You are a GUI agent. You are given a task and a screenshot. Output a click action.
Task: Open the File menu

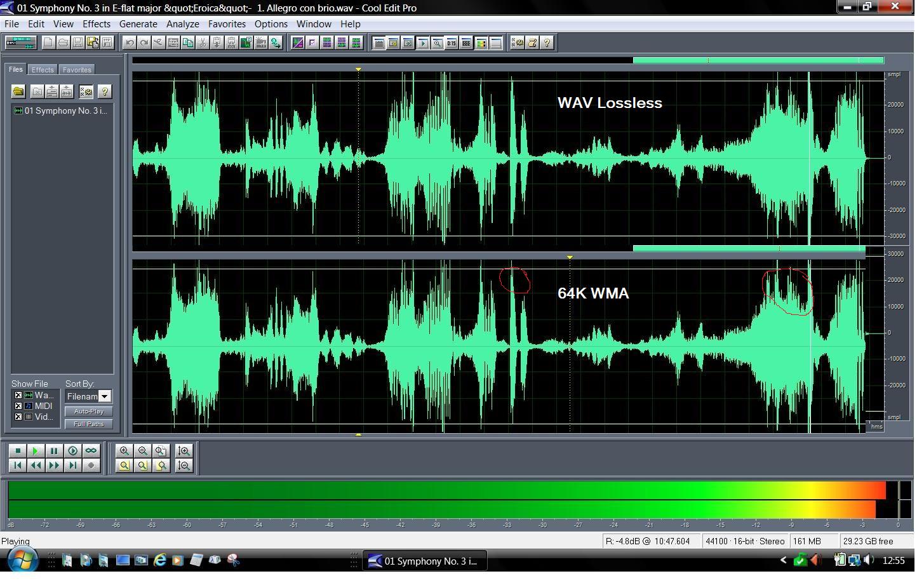tap(11, 24)
